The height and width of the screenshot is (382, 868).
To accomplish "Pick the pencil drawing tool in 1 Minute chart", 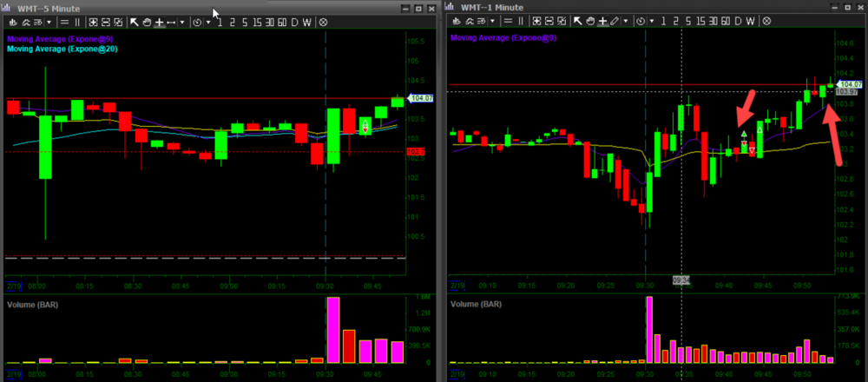I will click(x=615, y=21).
